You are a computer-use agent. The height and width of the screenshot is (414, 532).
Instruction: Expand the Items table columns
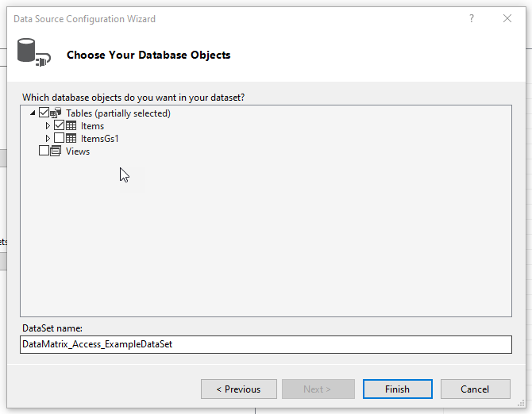click(48, 125)
